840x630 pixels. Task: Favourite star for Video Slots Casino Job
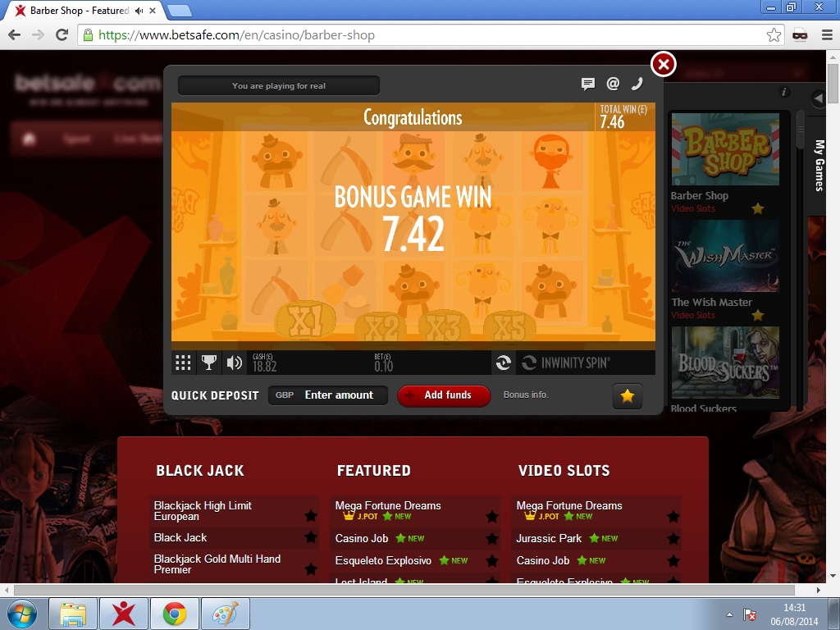tap(673, 560)
